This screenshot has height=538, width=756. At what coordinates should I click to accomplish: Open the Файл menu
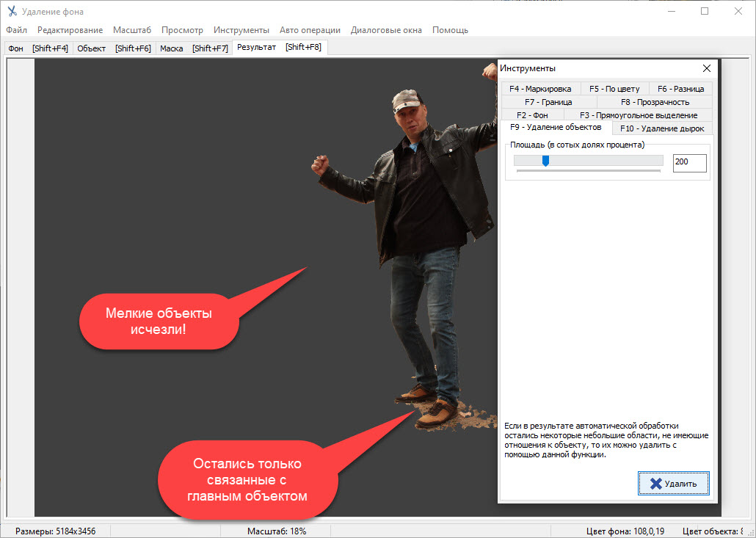[x=16, y=30]
